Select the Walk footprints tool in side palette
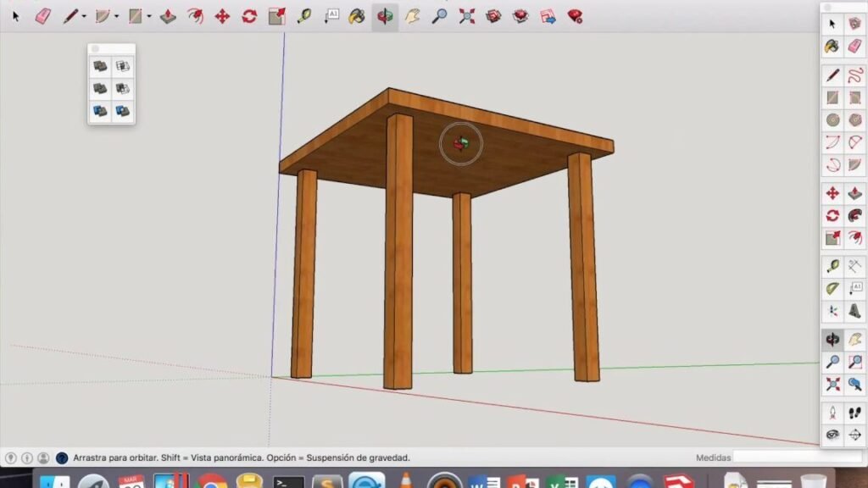 pyautogui.click(x=854, y=413)
